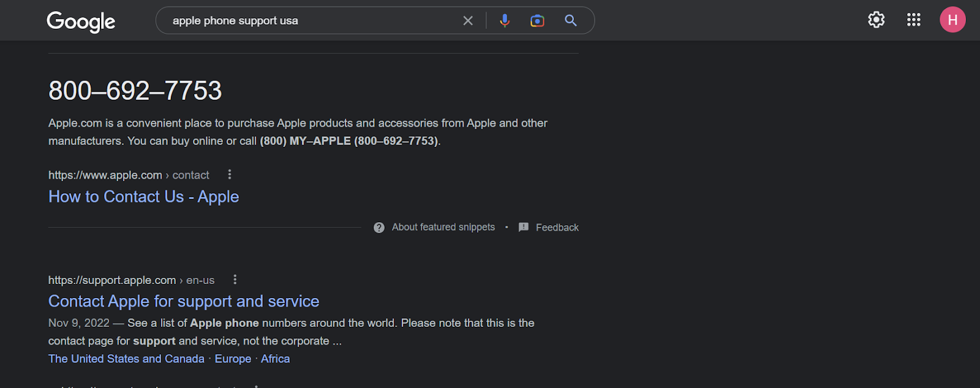
Task: Open more options for apple.com contact result
Action: point(230,174)
